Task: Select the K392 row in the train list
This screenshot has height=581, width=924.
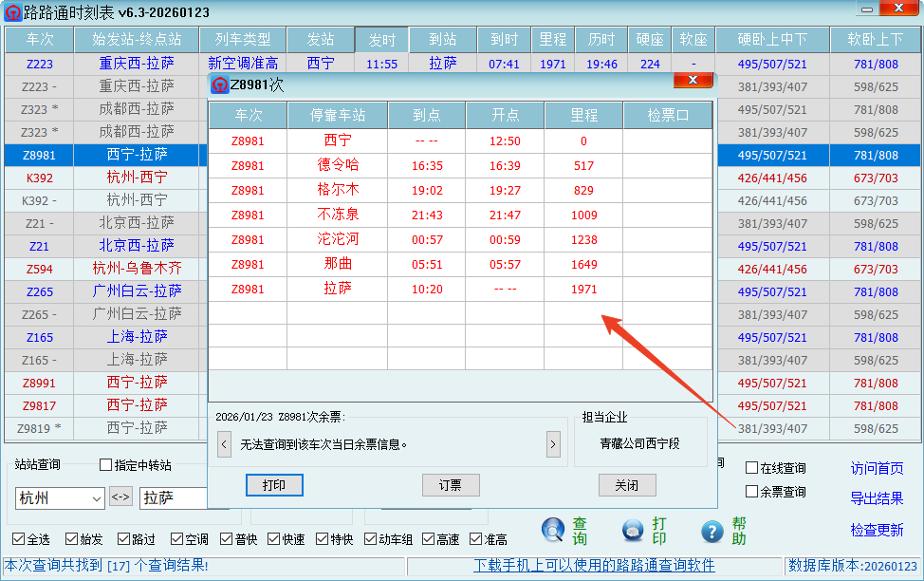Action: click(x=38, y=178)
